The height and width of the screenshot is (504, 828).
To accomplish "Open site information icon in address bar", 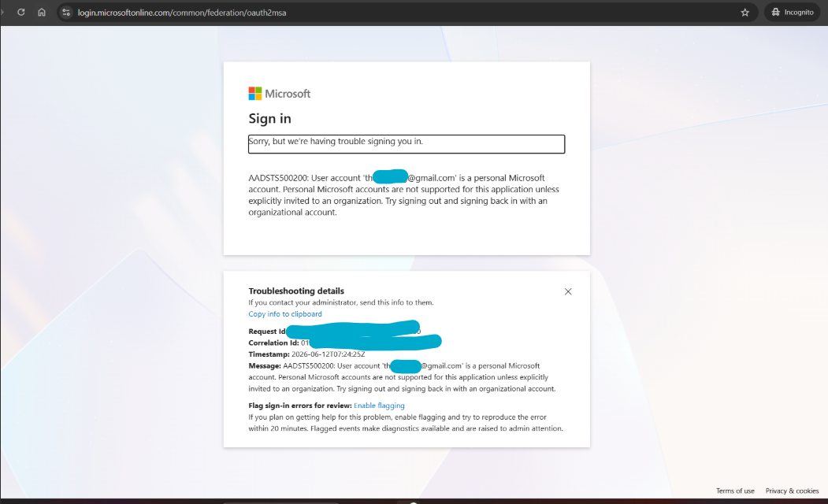I will tap(66, 12).
